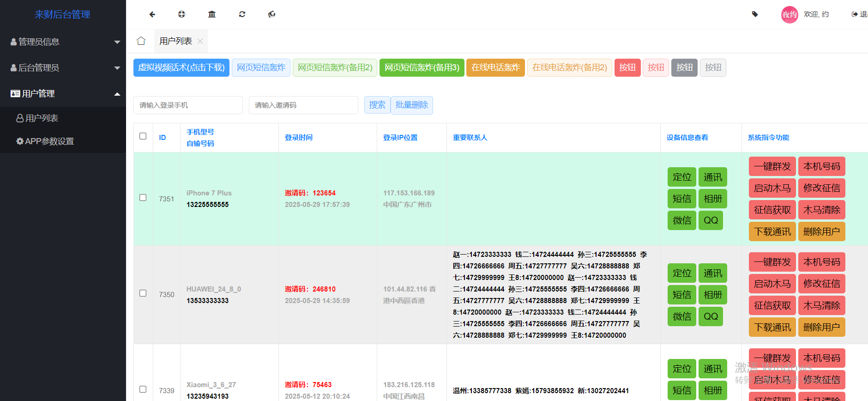Click the orange 在线电话轰炸 button
Viewport: 868px width, 401px height.
pos(495,67)
